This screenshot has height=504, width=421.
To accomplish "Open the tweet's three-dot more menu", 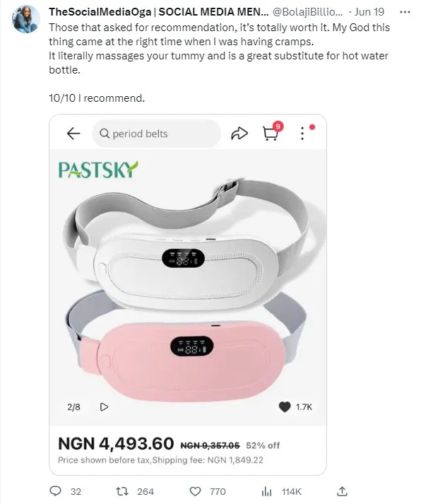I will tap(405, 12).
